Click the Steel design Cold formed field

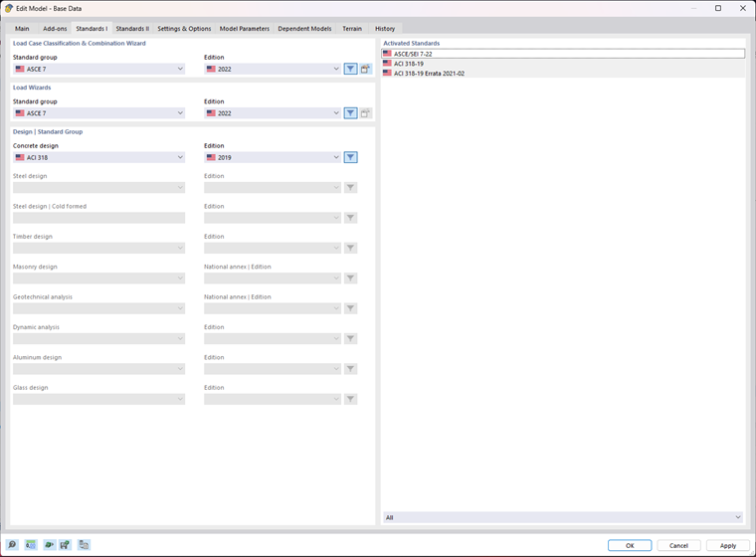point(98,218)
